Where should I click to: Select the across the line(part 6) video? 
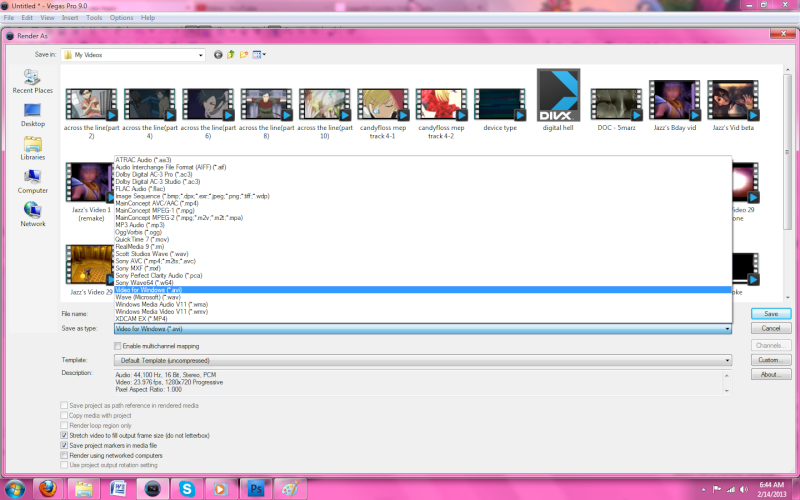pyautogui.click(x=208, y=113)
